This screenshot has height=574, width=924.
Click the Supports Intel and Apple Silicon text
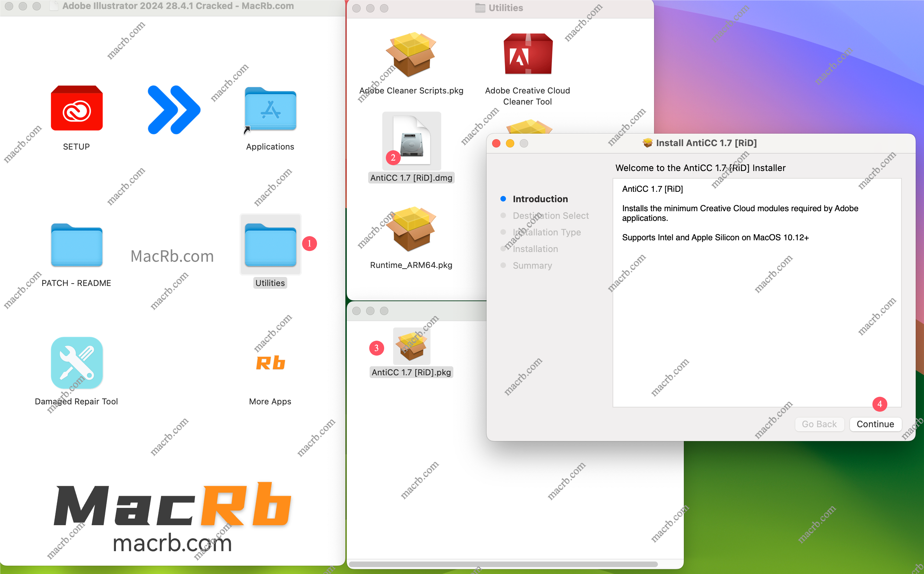715,237
